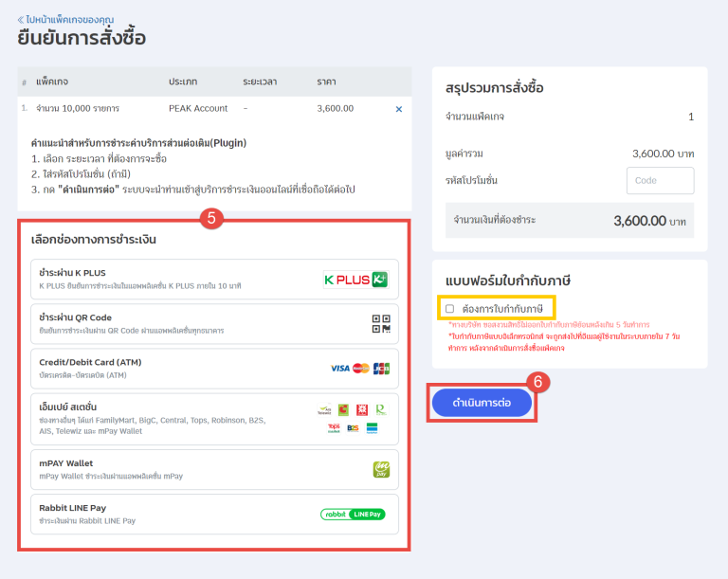Click the VISA card logo
The width and height of the screenshot is (728, 579).
click(x=339, y=369)
